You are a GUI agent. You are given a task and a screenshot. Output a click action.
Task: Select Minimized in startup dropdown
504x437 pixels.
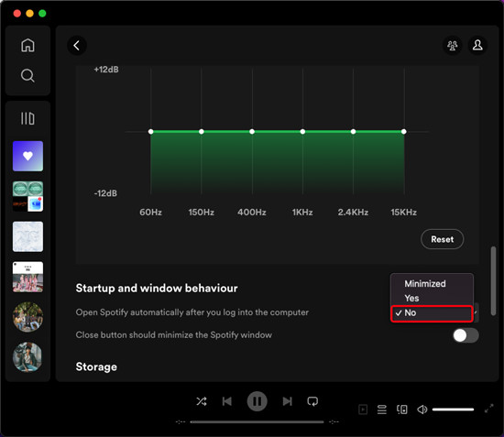click(432, 284)
